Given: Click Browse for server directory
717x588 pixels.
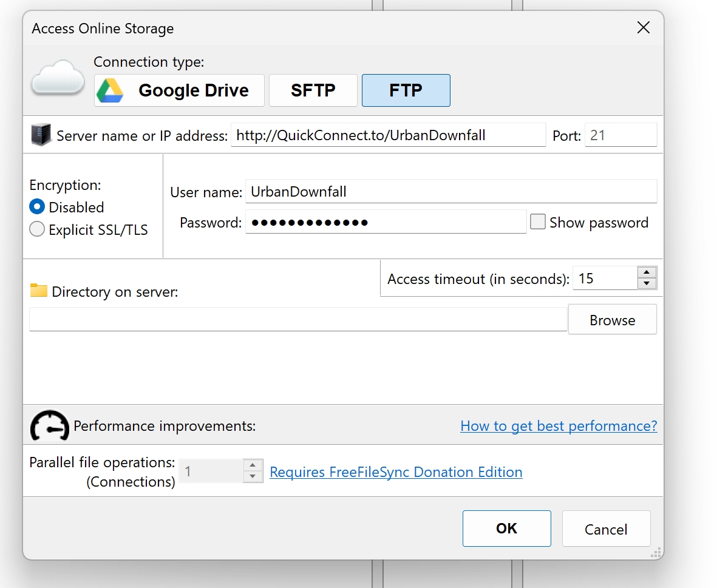Looking at the screenshot, I should click(613, 320).
